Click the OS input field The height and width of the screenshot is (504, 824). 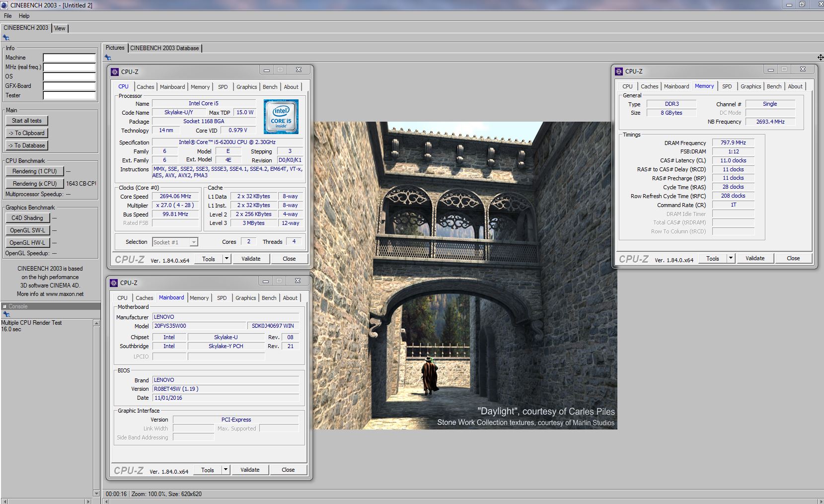coord(69,76)
